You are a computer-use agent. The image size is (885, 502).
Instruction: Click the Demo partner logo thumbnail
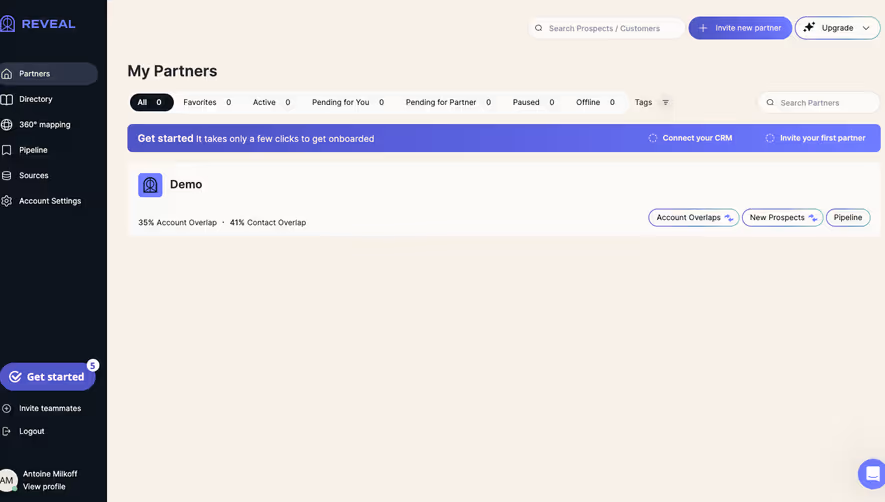150,185
